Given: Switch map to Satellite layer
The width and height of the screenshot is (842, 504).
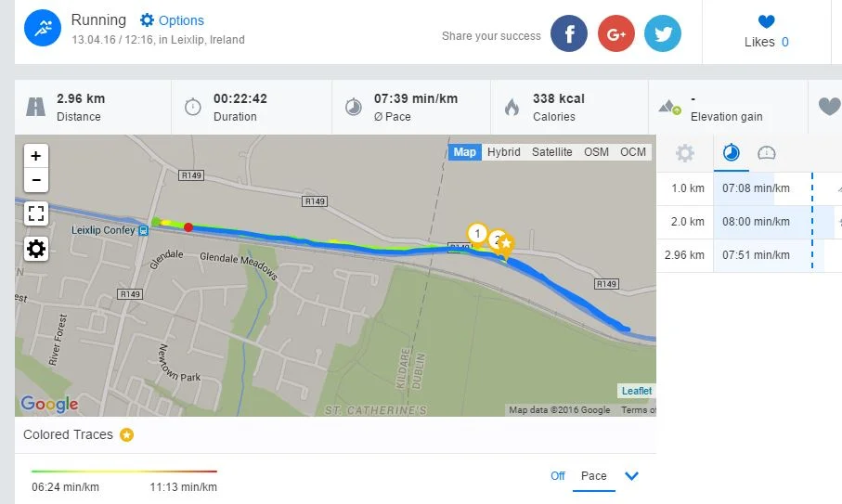Looking at the screenshot, I should coord(551,152).
